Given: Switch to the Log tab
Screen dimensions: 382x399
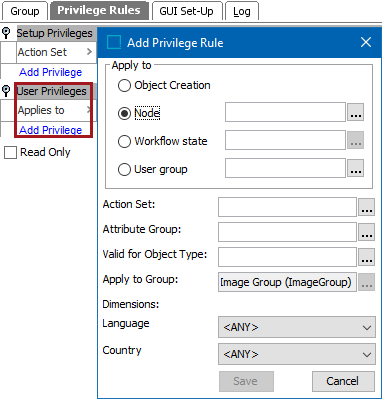Looking at the screenshot, I should (x=242, y=11).
